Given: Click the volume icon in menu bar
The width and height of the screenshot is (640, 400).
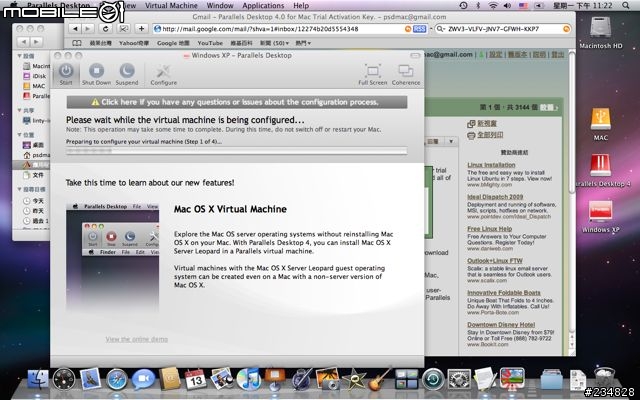Looking at the screenshot, I should pos(507,5).
